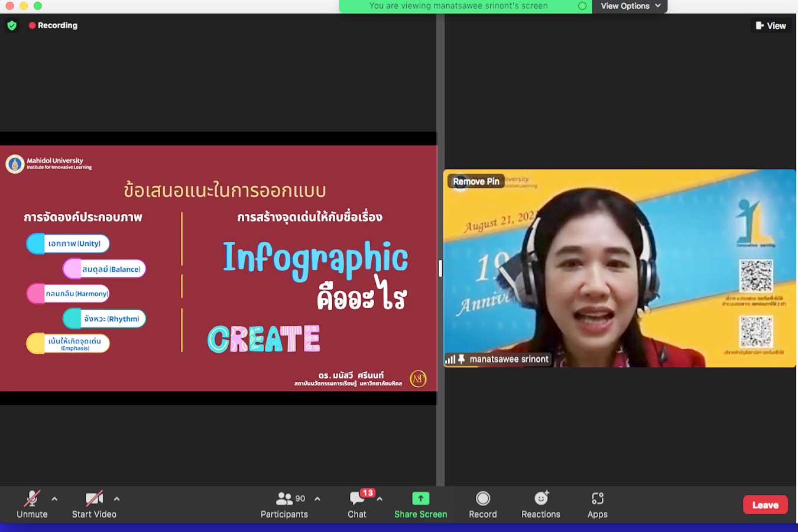Open the Reactions smiley menu
This screenshot has height=532, width=798.
point(541,498)
